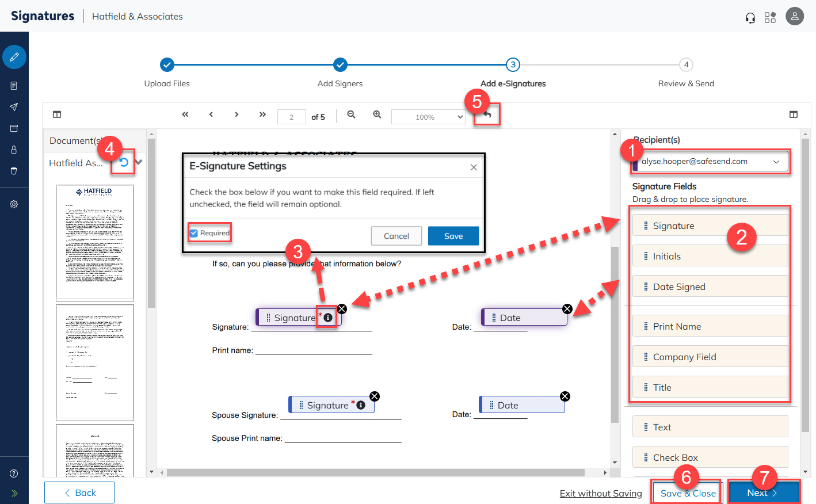Go to next page

click(237, 114)
